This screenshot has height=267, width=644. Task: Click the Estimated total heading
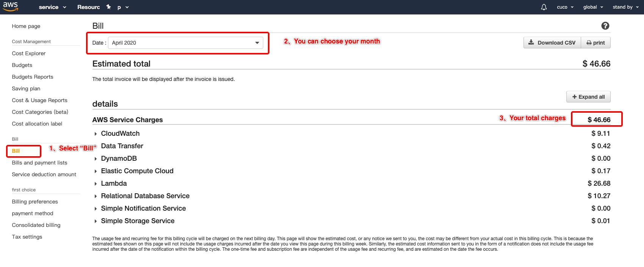point(121,64)
